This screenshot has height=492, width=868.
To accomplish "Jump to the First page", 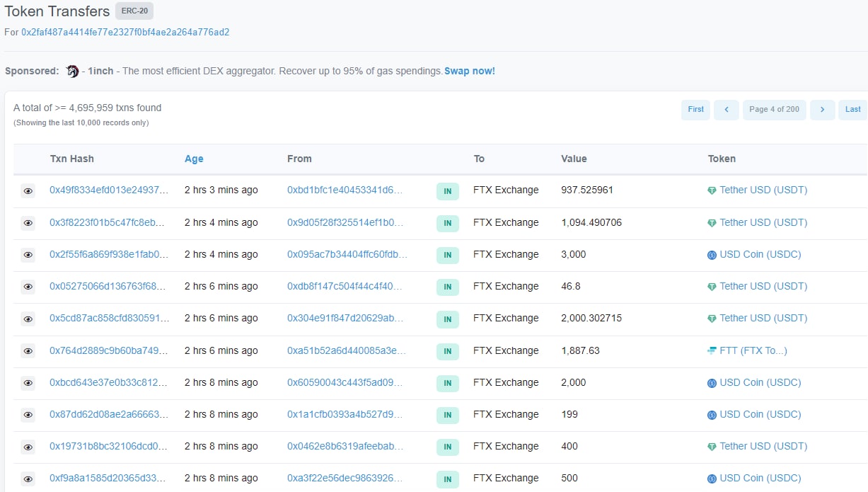I will pos(696,109).
